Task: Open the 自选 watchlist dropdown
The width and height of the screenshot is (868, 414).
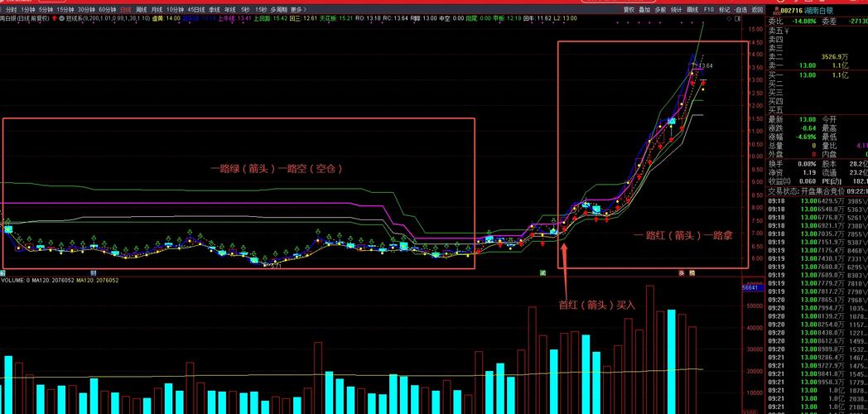Action: [x=740, y=10]
